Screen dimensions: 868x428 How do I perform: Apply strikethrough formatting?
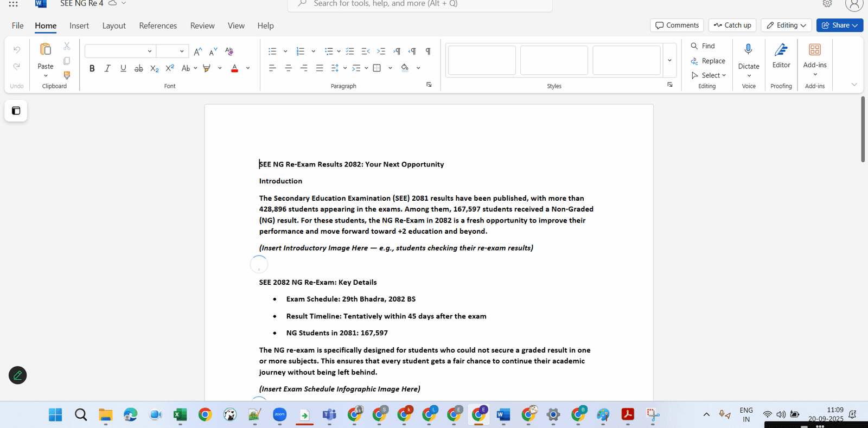[139, 68]
